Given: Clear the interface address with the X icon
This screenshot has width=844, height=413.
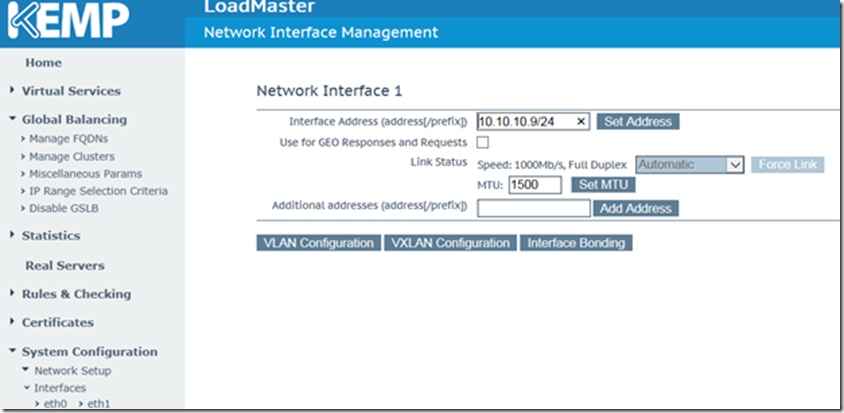Looking at the screenshot, I should click(x=581, y=122).
